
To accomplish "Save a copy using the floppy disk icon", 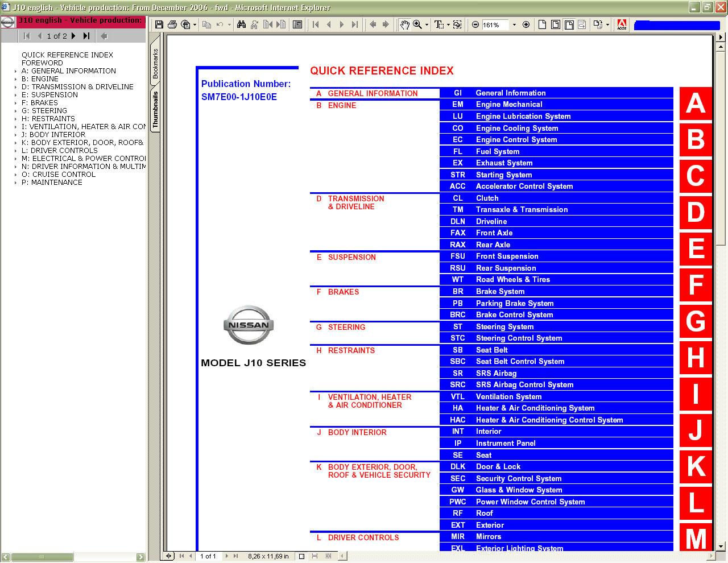I will tap(159, 24).
